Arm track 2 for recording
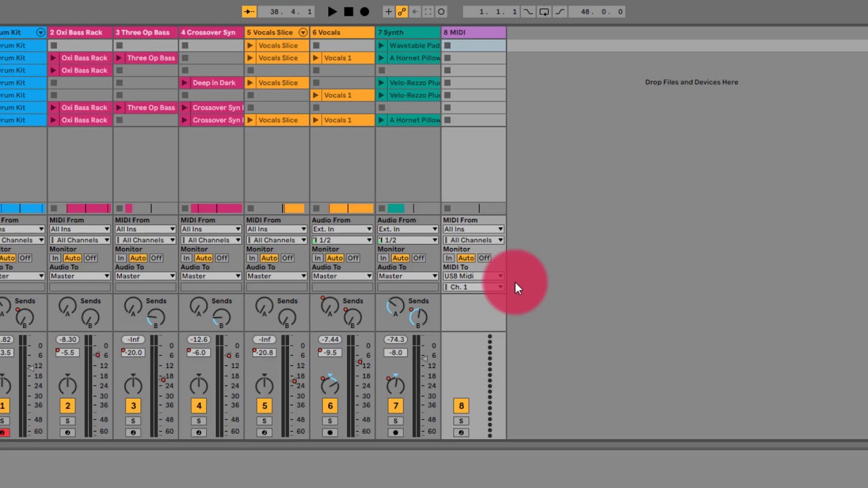Viewport: 868px width, 488px height. pos(67,432)
